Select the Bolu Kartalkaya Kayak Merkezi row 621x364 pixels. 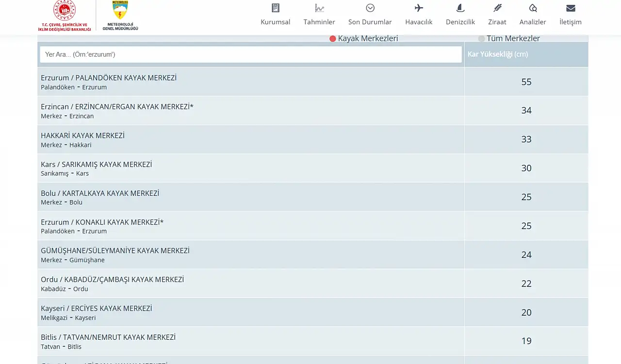pos(100,193)
